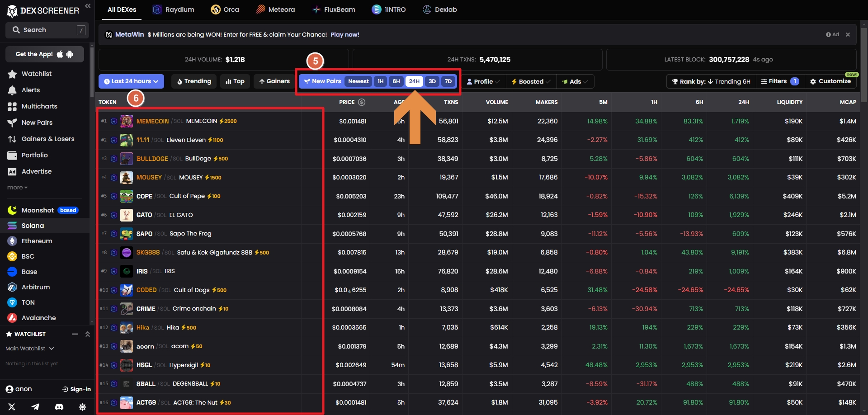The image size is (868, 415).
Task: Open the BULLDOGE BullDoge token row
Action: click(x=478, y=159)
